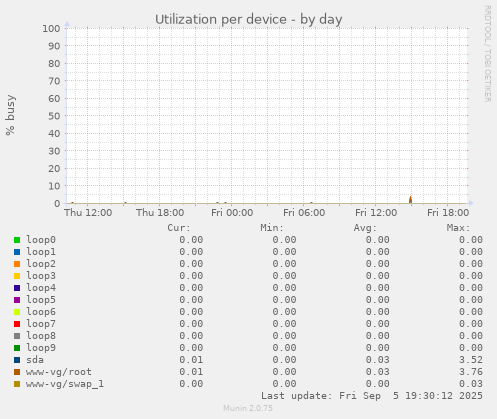Click the loop2 orange color swatch
This screenshot has width=497, height=419.
pyautogui.click(x=17, y=264)
